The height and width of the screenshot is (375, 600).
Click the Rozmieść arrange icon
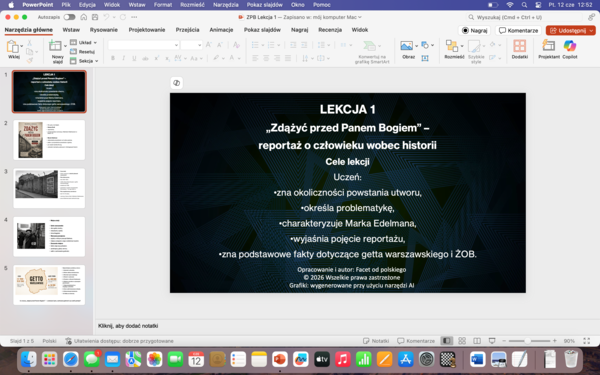[452, 46]
